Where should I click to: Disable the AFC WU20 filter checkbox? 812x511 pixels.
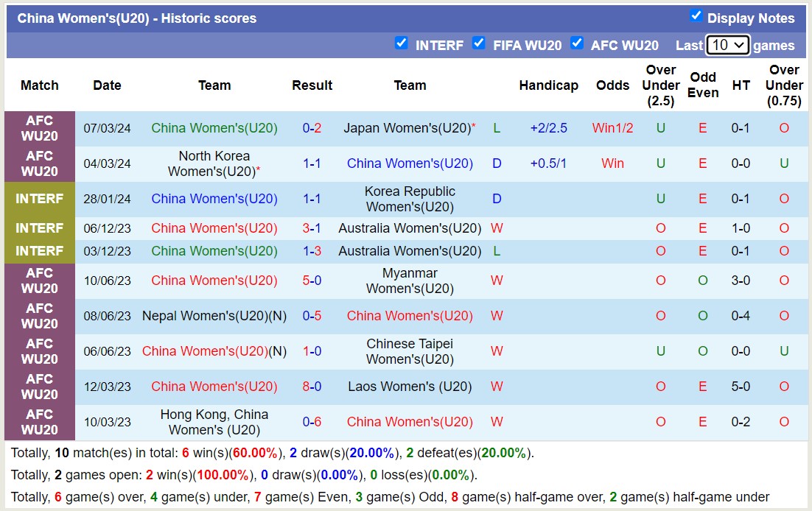click(577, 43)
